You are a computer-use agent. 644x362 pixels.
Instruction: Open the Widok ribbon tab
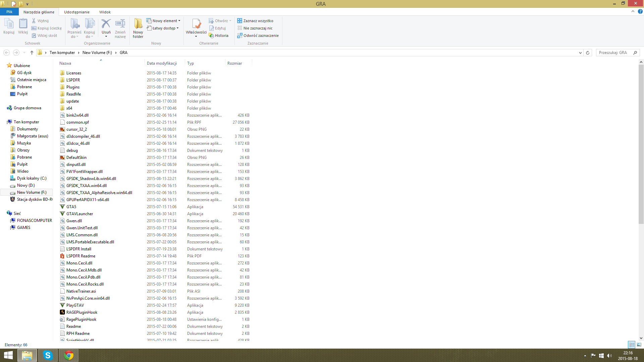tap(105, 12)
